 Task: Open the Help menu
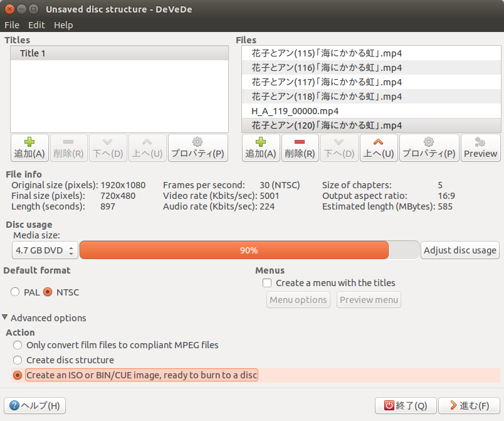[63, 25]
